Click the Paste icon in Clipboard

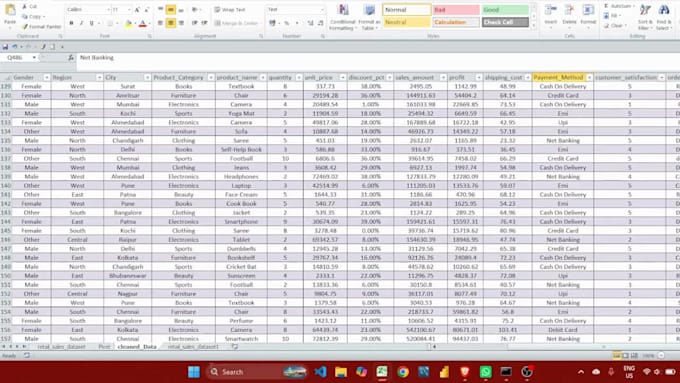[10, 11]
